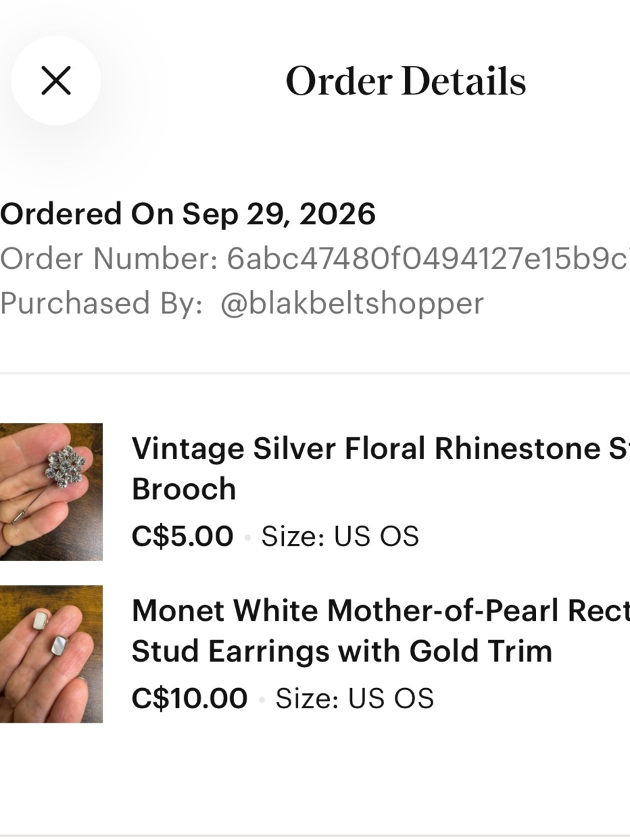The width and height of the screenshot is (630, 840).
Task: Close the Order Details screen
Action: click(x=56, y=81)
